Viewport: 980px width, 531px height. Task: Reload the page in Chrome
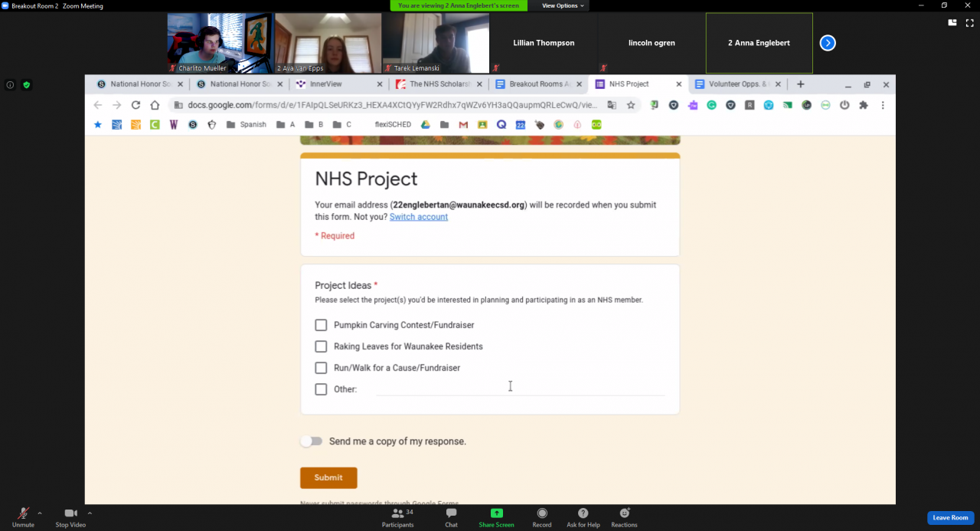(x=136, y=105)
